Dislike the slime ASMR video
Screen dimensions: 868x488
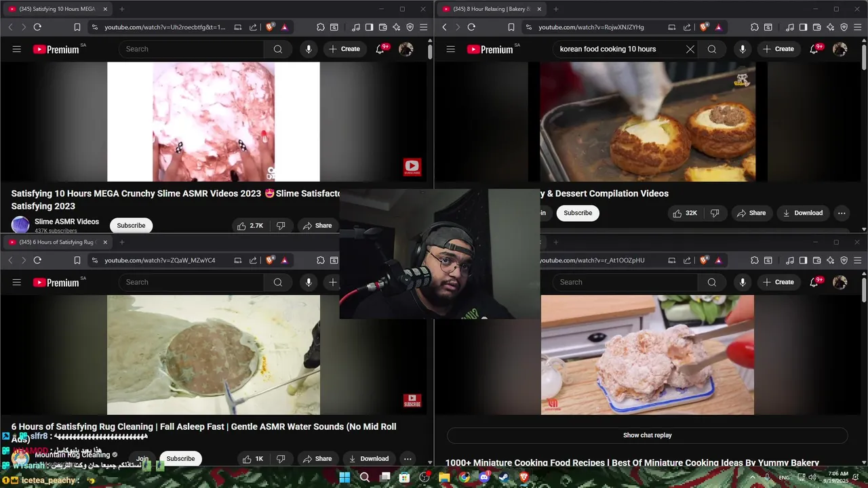[281, 226]
